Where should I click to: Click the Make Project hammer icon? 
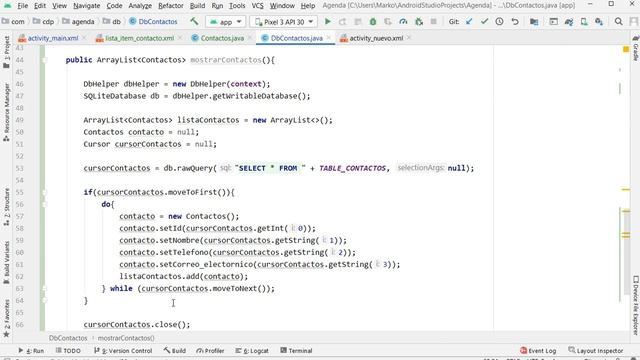pos(194,22)
